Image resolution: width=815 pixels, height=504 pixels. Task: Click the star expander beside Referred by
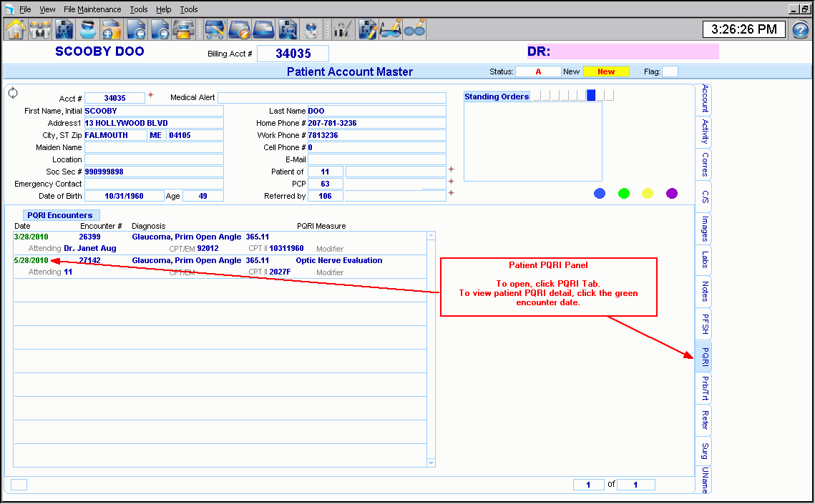pyautogui.click(x=452, y=193)
